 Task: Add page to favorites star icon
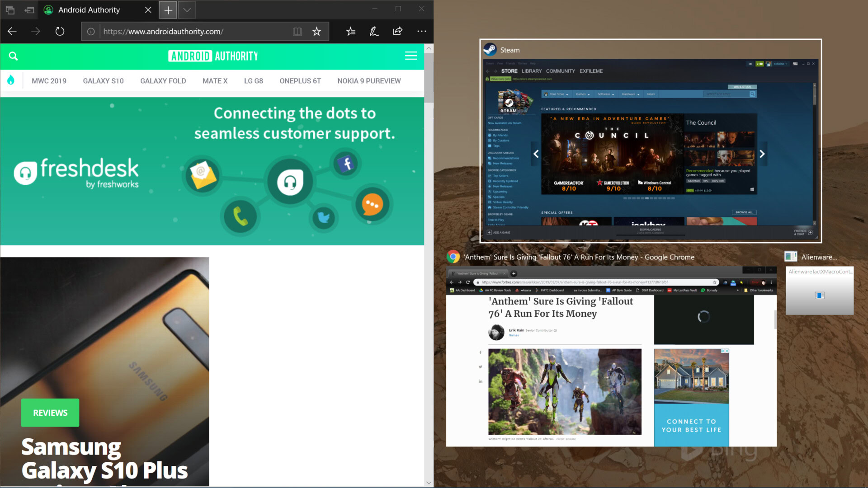[x=316, y=31]
